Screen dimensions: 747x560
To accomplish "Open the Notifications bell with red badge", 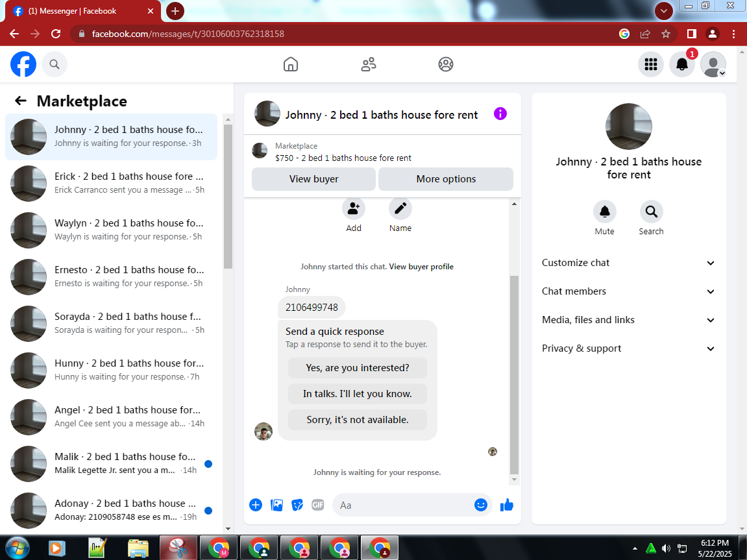I will (x=682, y=64).
